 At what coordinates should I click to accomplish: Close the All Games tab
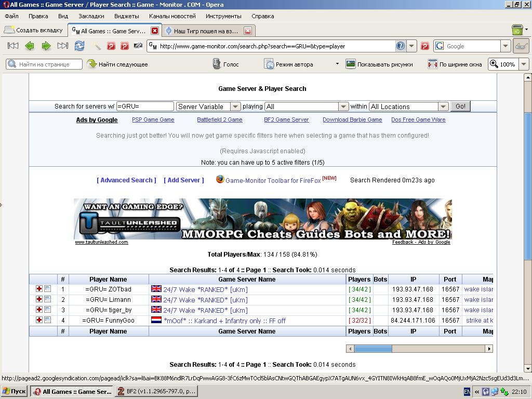coord(155,31)
